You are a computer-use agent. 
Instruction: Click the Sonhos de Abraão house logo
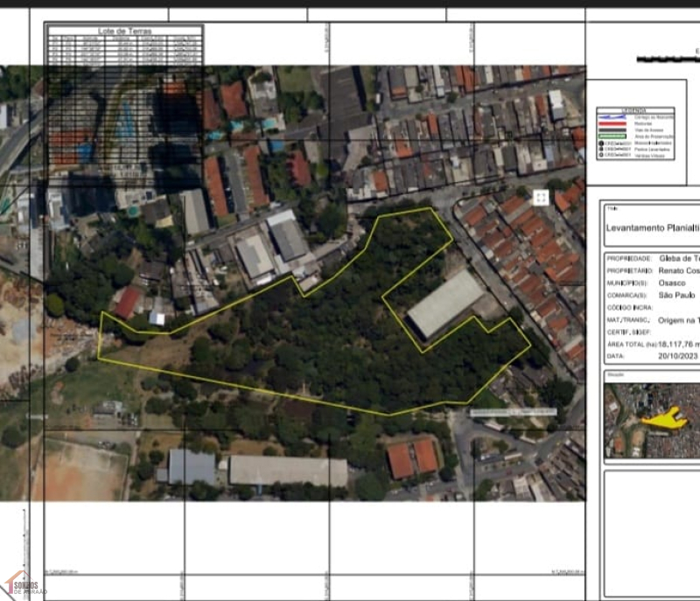tap(24, 584)
